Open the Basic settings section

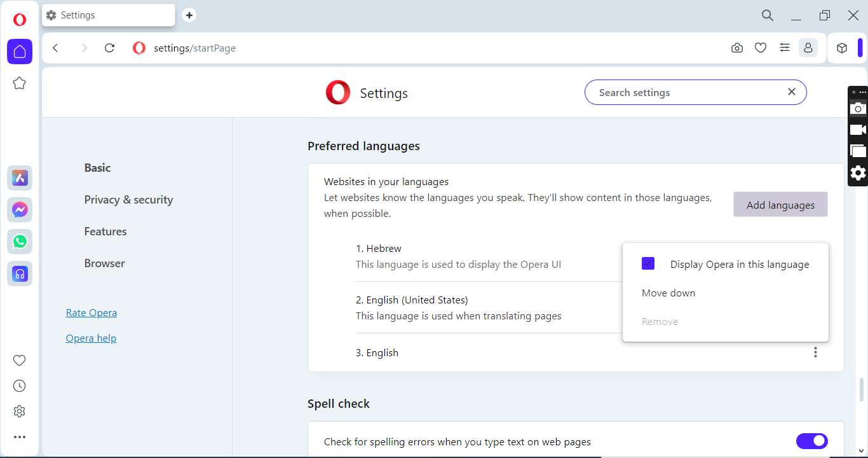coord(97,168)
